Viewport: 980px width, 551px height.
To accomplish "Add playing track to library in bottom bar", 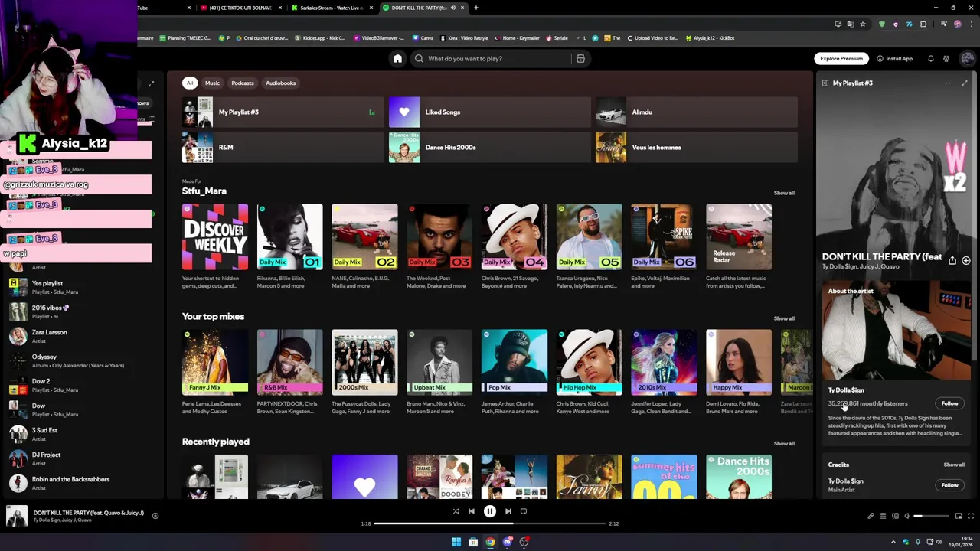I will click(155, 516).
